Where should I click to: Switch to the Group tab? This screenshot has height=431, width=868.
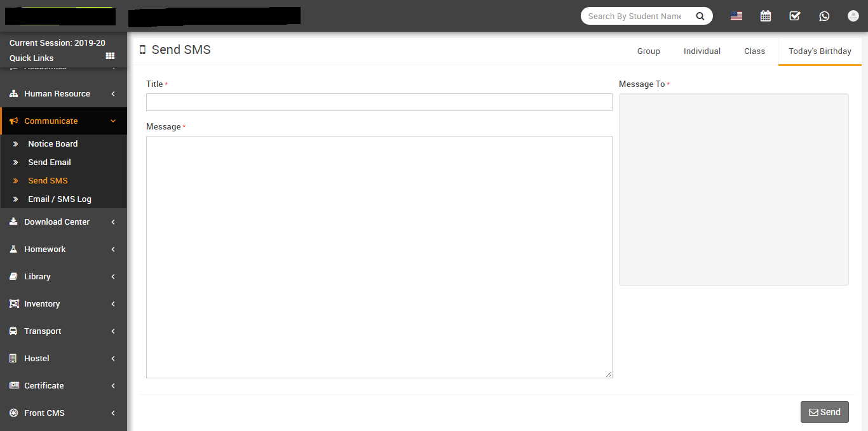coord(648,51)
